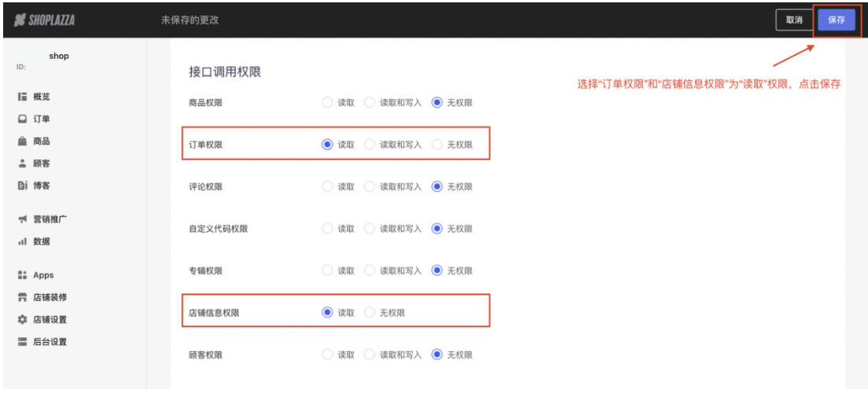Image resolution: width=868 pixels, height=393 pixels.
Task: Open 顾客 customers person icon
Action: (x=22, y=163)
